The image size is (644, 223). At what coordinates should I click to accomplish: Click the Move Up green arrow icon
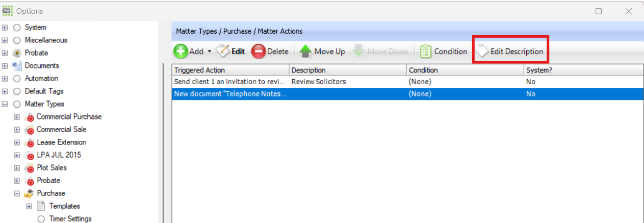pyautogui.click(x=305, y=52)
